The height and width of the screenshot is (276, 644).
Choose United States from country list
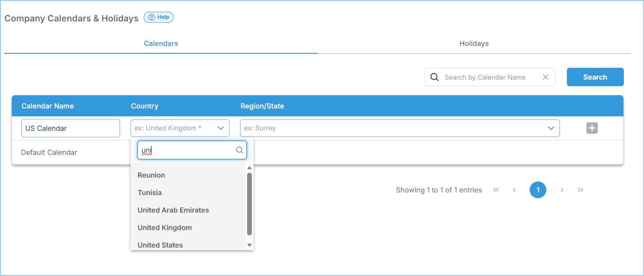click(160, 245)
